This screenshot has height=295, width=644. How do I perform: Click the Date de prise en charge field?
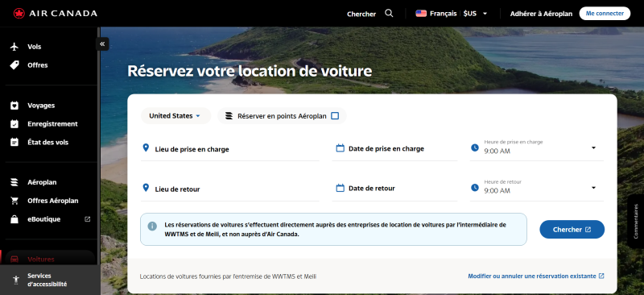click(x=394, y=148)
